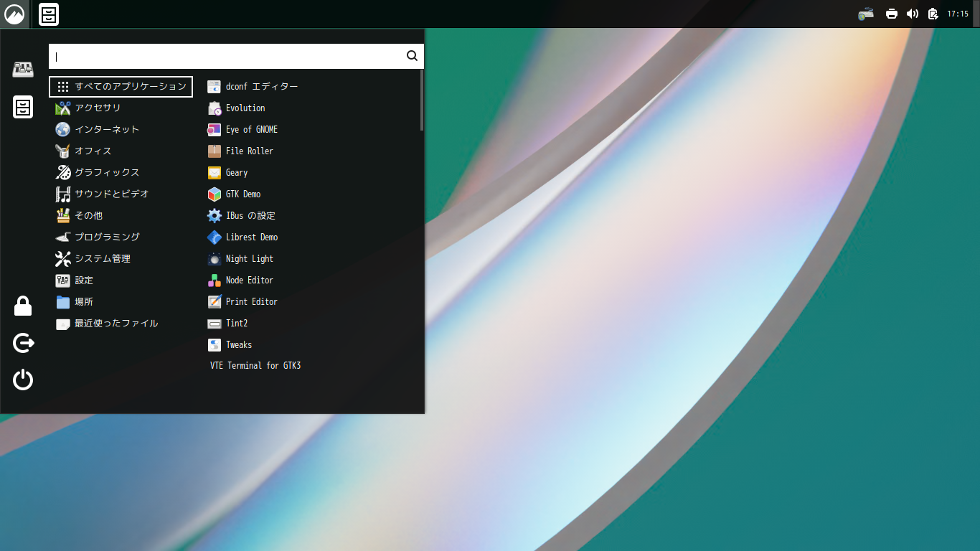Click the power off icon in menu sidebar
This screenshot has width=980, height=551.
(23, 380)
